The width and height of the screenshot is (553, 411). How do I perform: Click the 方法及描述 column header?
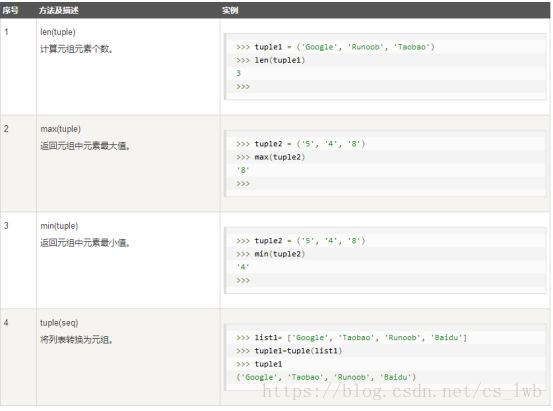coord(59,11)
